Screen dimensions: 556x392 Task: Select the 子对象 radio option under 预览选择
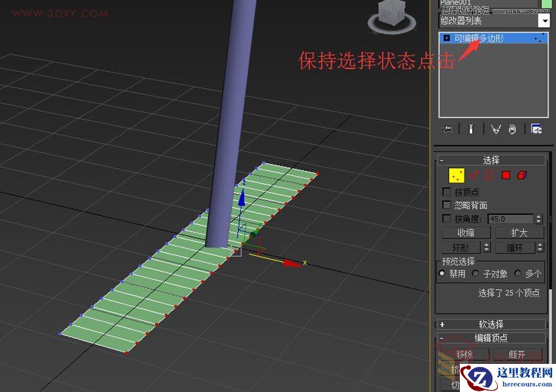click(x=475, y=274)
